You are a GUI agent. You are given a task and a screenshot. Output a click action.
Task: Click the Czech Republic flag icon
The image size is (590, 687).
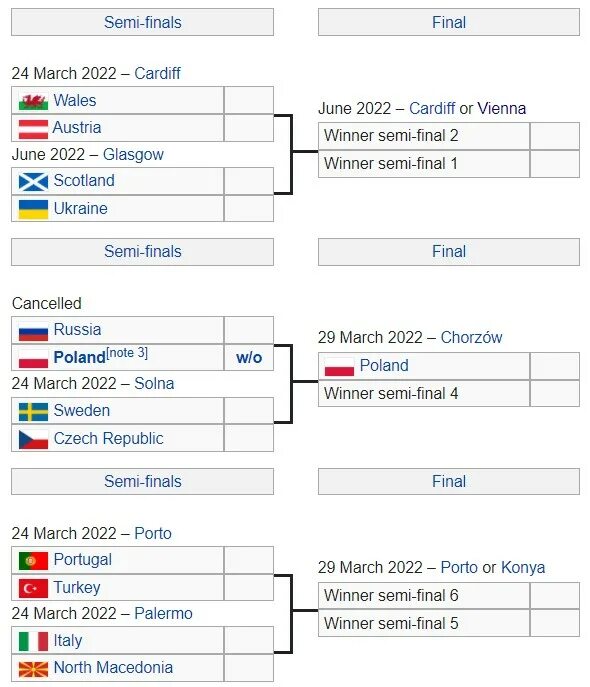[33, 439]
